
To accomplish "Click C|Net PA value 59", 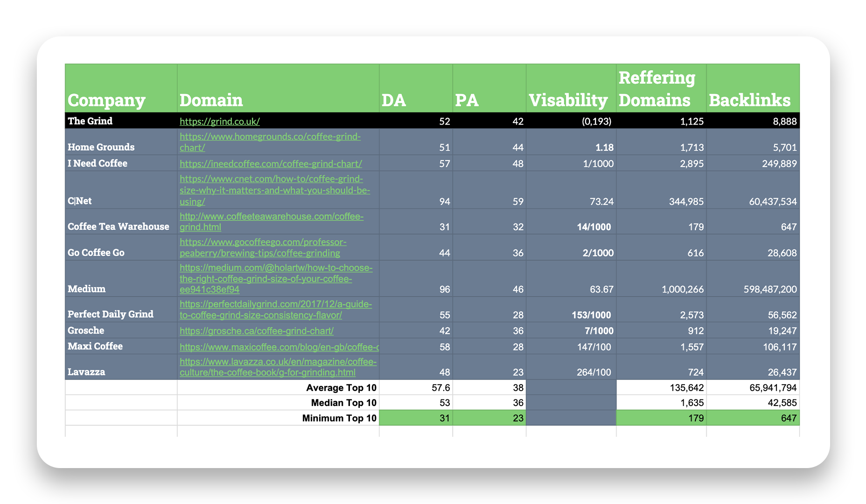I will coord(518,202).
